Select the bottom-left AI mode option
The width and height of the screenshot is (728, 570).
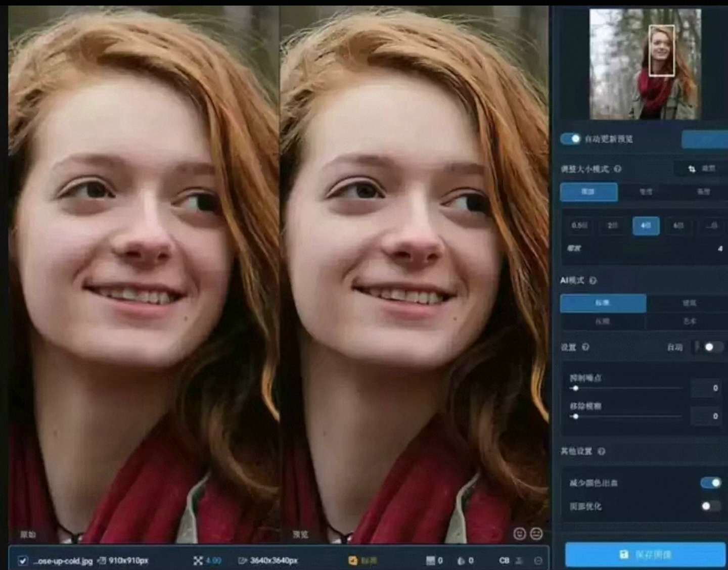(x=603, y=321)
